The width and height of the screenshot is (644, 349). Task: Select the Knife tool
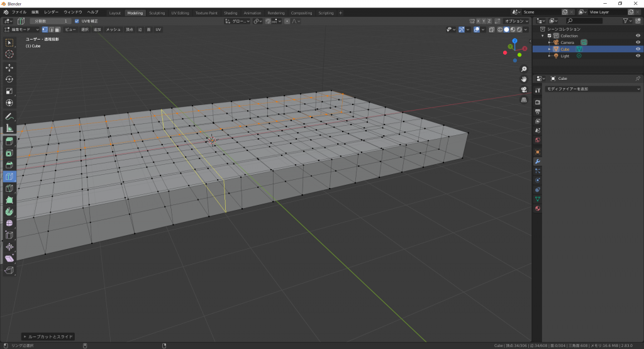pyautogui.click(x=9, y=189)
